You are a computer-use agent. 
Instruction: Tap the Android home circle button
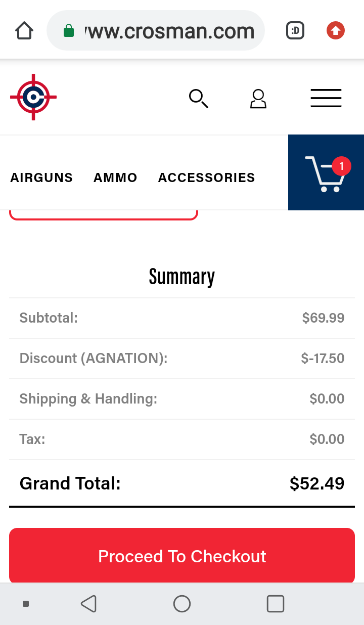(182, 603)
